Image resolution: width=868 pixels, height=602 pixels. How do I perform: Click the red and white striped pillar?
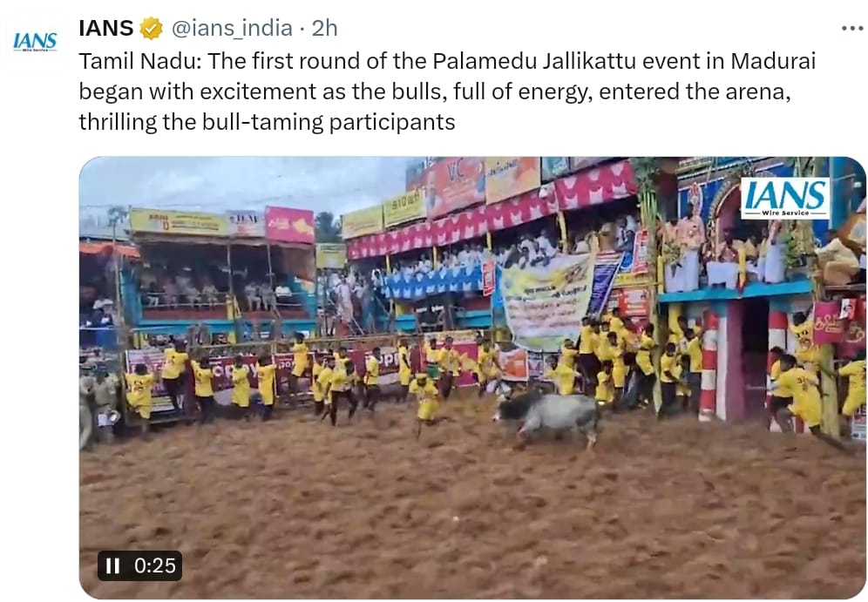tap(708, 365)
